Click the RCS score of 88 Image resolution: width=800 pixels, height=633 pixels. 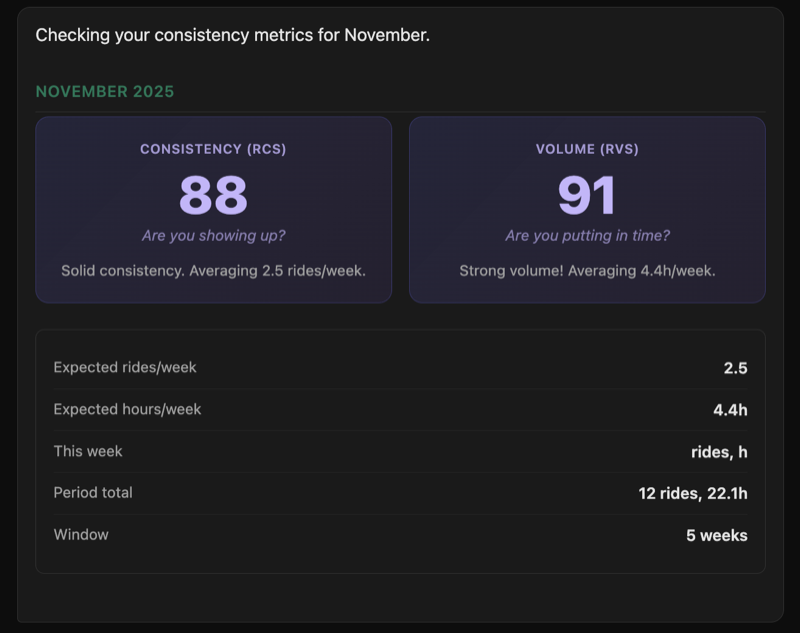[x=213, y=196]
